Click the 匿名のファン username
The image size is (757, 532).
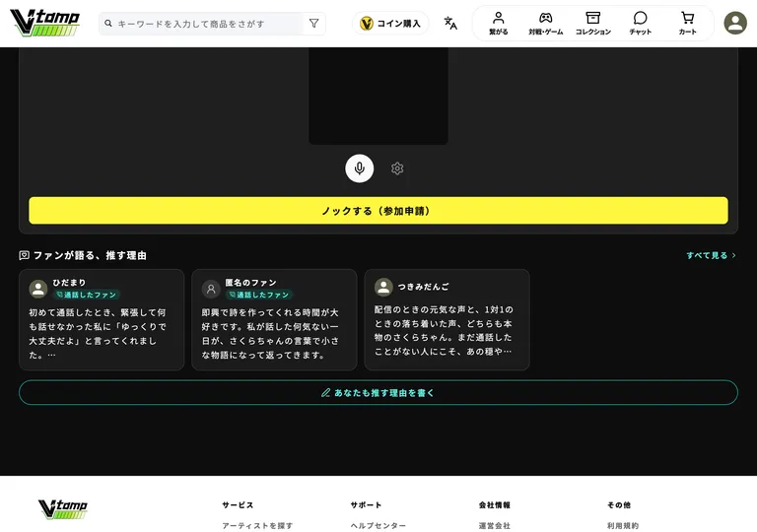pyautogui.click(x=250, y=283)
